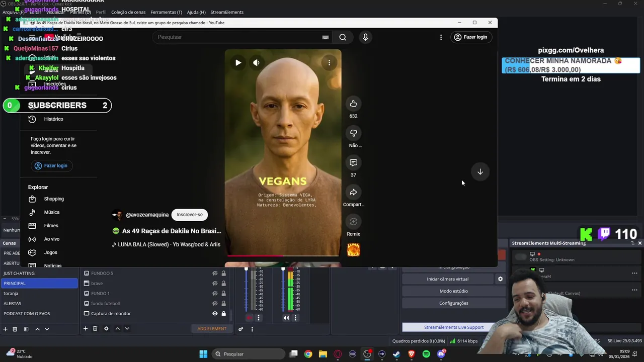The image size is (644, 362).
Task: Toggle visibility of fundo futeboll source
Action: (x=215, y=304)
